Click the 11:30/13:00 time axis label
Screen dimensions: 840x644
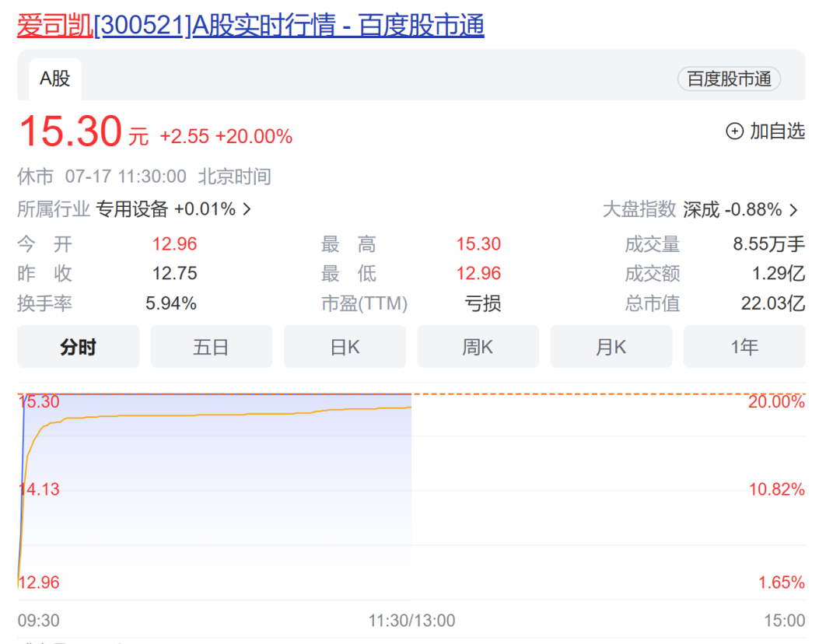[411, 621]
